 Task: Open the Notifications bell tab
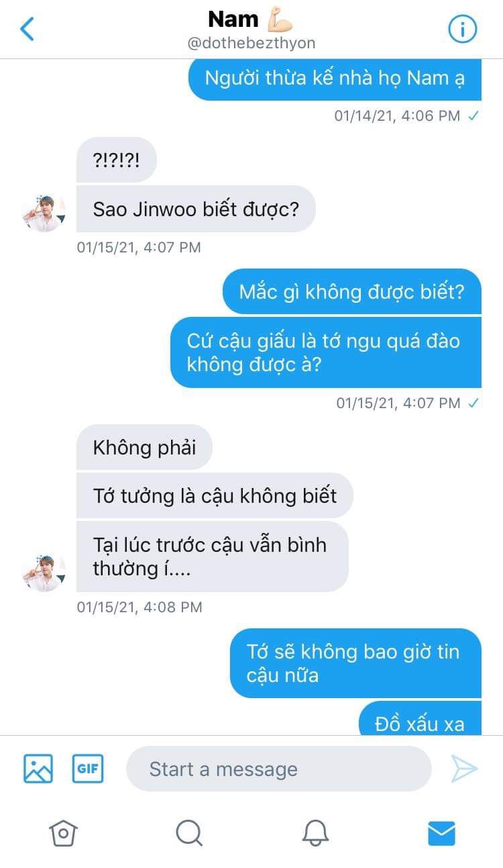pos(315,833)
